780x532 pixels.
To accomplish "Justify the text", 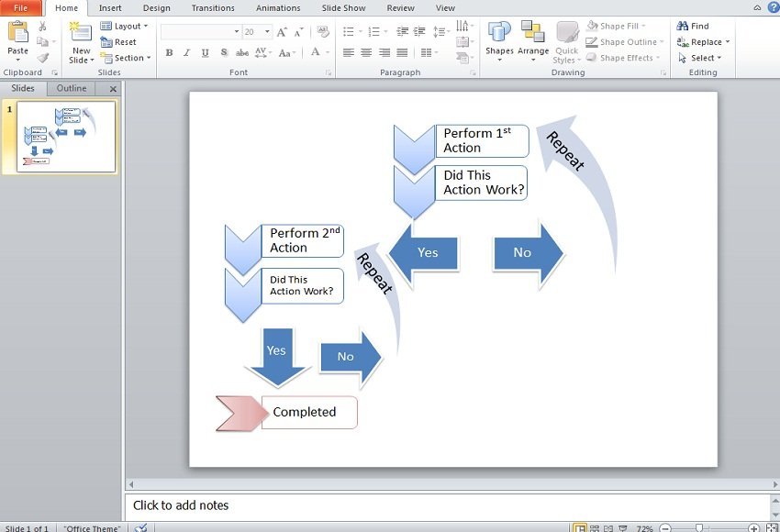I will pyautogui.click(x=402, y=52).
